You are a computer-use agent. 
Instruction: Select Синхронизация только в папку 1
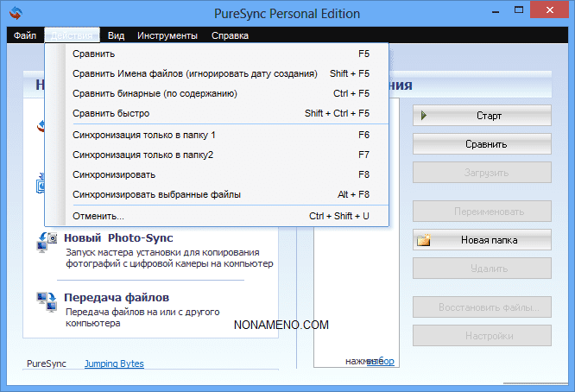[x=144, y=135]
